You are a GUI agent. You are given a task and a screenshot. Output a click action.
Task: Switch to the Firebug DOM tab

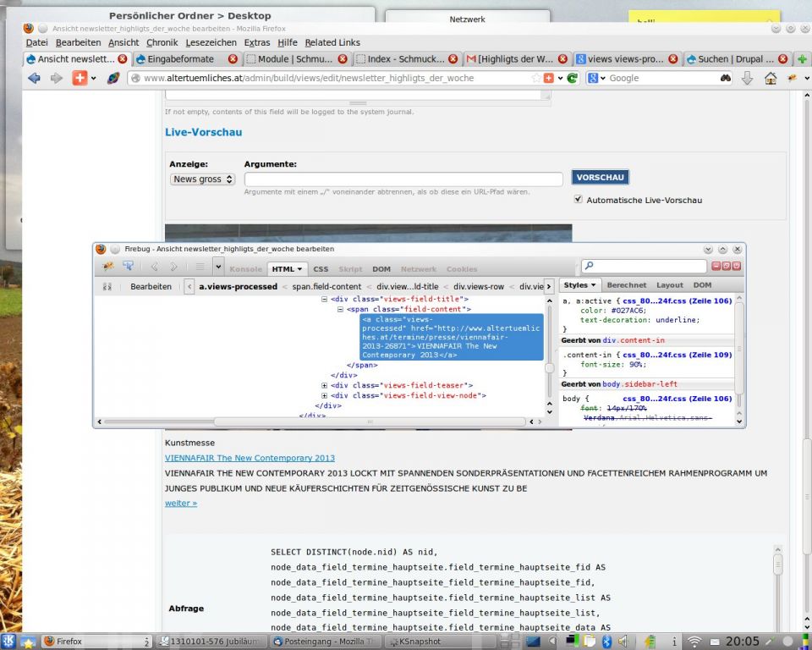tap(381, 269)
